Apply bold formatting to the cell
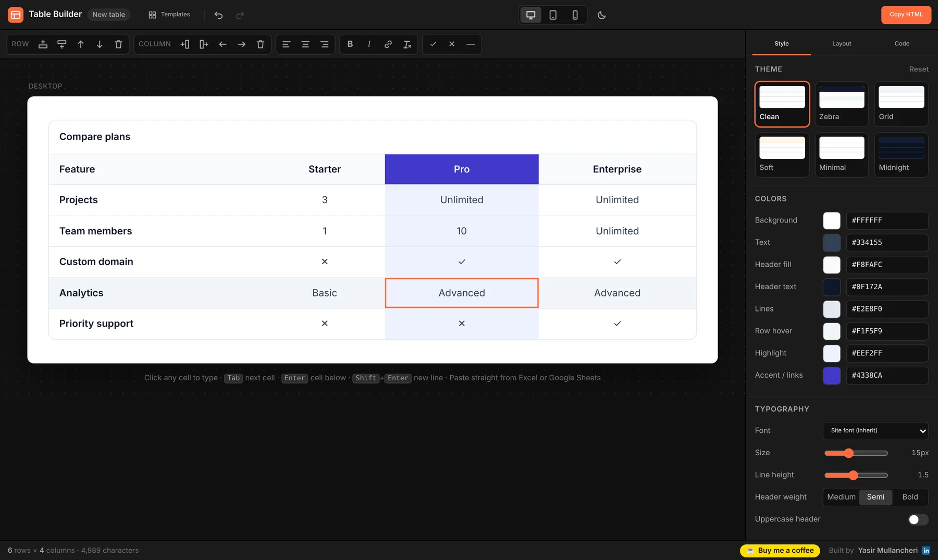938x560 pixels. point(350,44)
